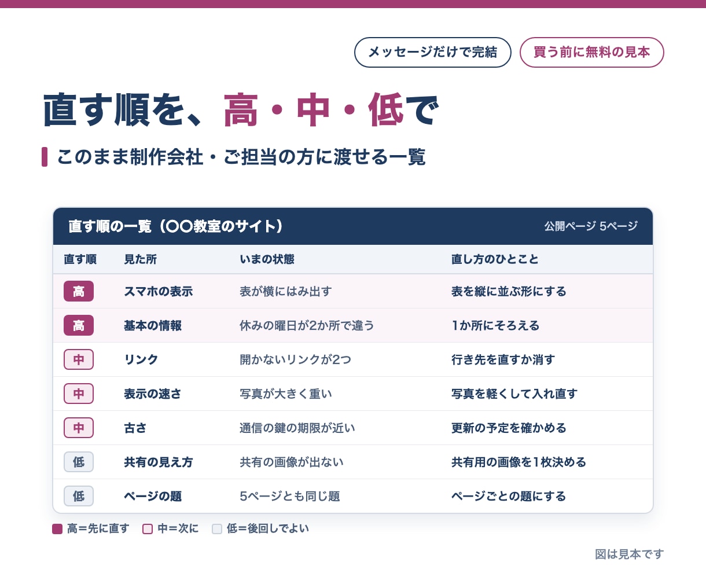Click the 低 badge in 共有の見え方 row
The height and width of the screenshot is (588, 706).
point(79,462)
